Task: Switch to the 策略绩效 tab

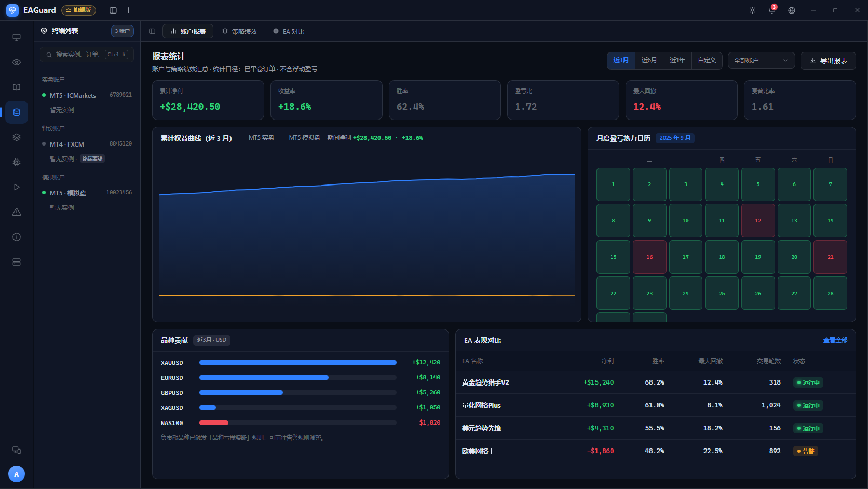Action: (240, 32)
